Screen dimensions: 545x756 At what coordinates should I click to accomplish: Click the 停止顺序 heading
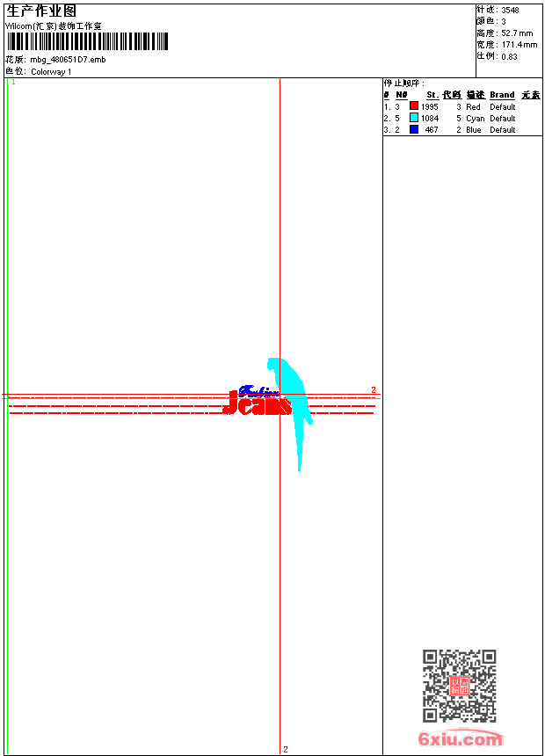point(404,84)
